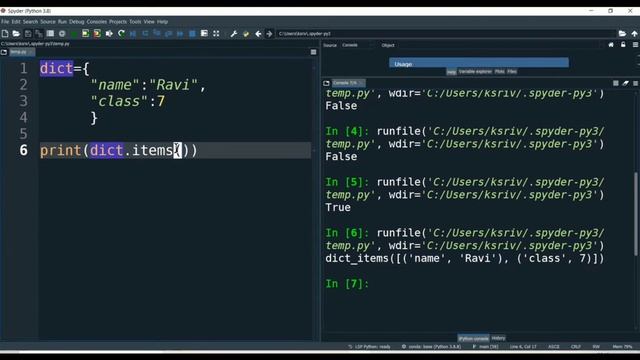The height and width of the screenshot is (360, 640).
Task: Run the current cell from the toolbar
Action: click(x=85, y=33)
